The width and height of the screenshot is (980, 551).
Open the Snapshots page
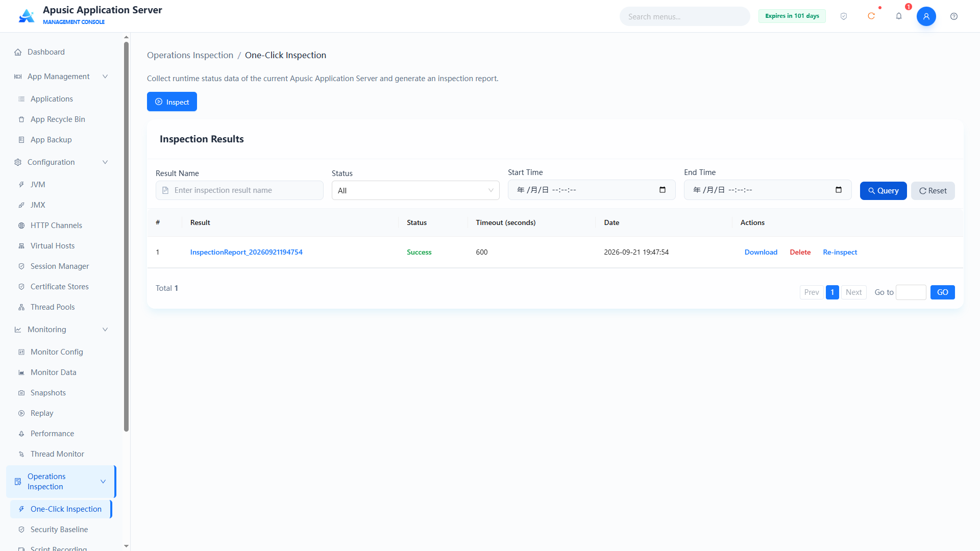(x=61, y=393)
